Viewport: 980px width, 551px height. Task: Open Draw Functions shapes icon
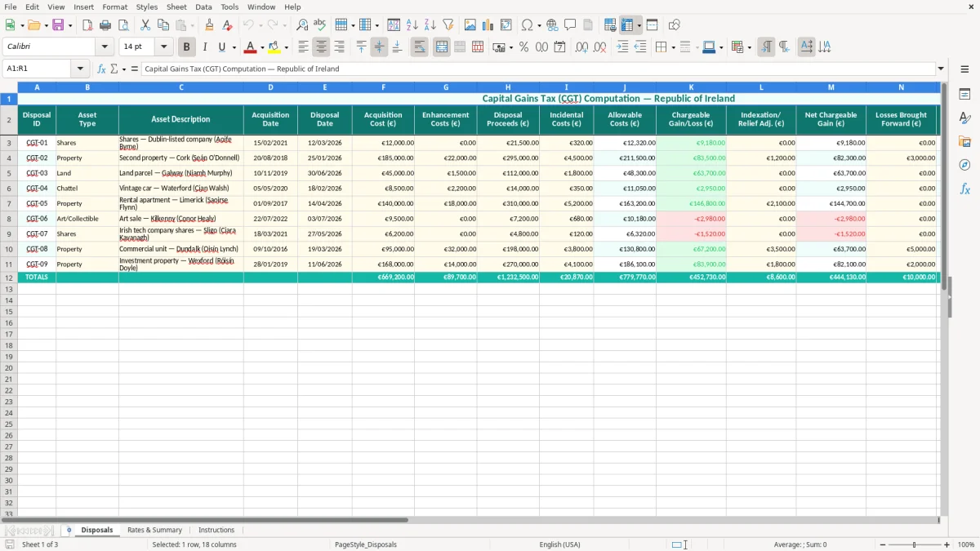click(x=675, y=25)
